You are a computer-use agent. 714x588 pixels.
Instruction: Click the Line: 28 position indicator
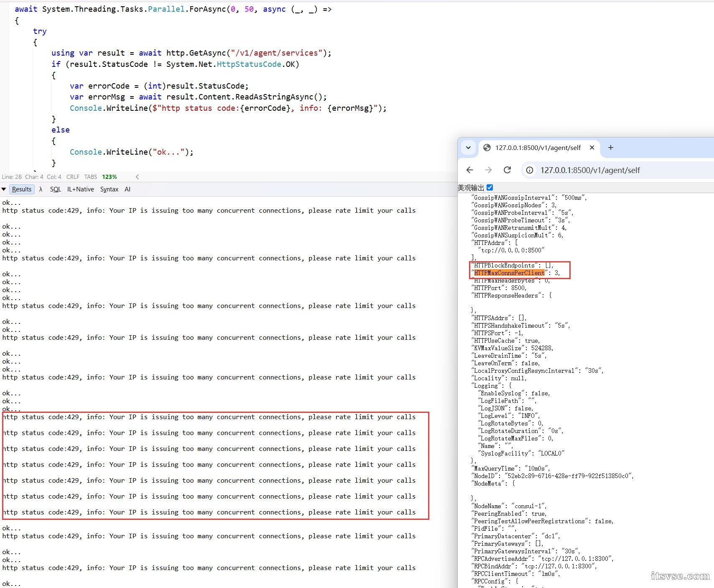click(x=12, y=177)
